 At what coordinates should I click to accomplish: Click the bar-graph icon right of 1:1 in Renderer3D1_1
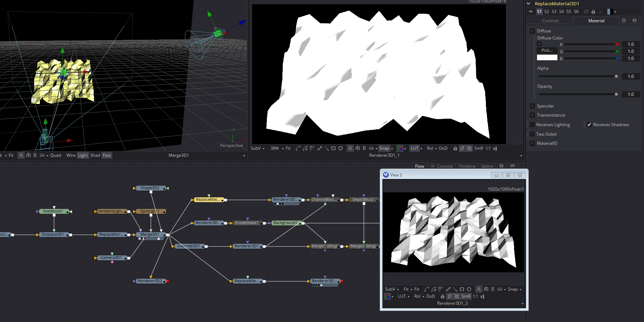click(495, 148)
